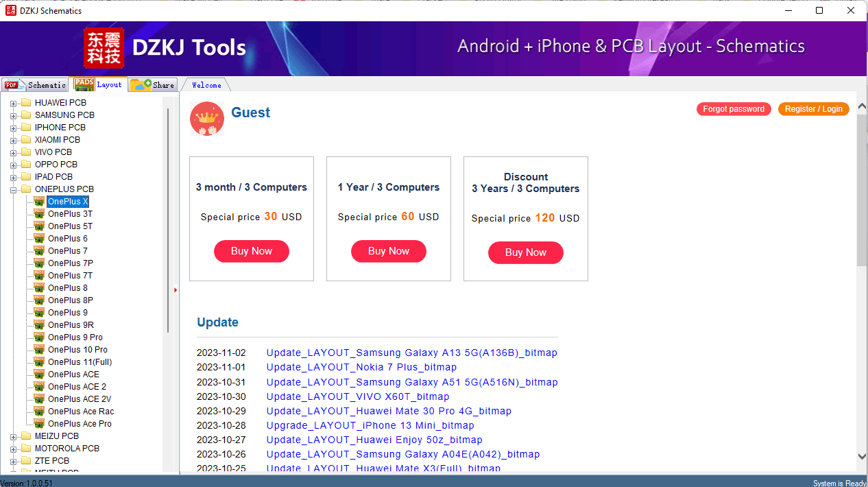
Task: Collapse the ONEPLUS PCB tree node
Action: (14, 189)
